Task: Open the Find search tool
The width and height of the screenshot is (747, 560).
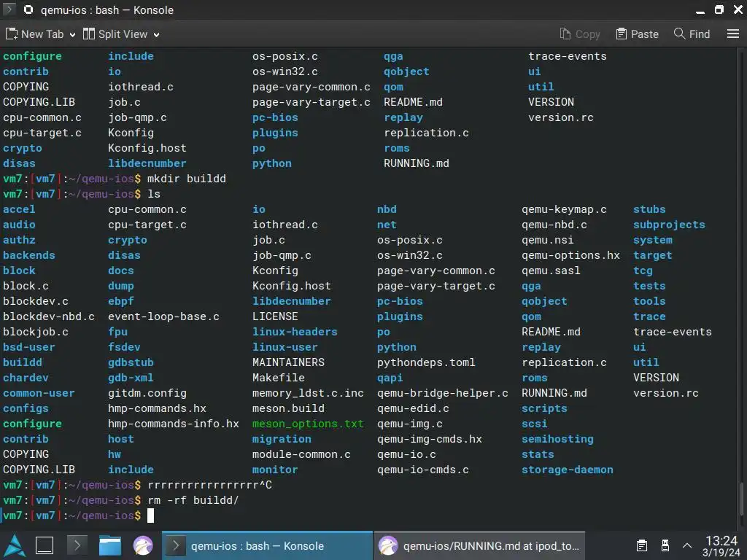Action: 692,34
